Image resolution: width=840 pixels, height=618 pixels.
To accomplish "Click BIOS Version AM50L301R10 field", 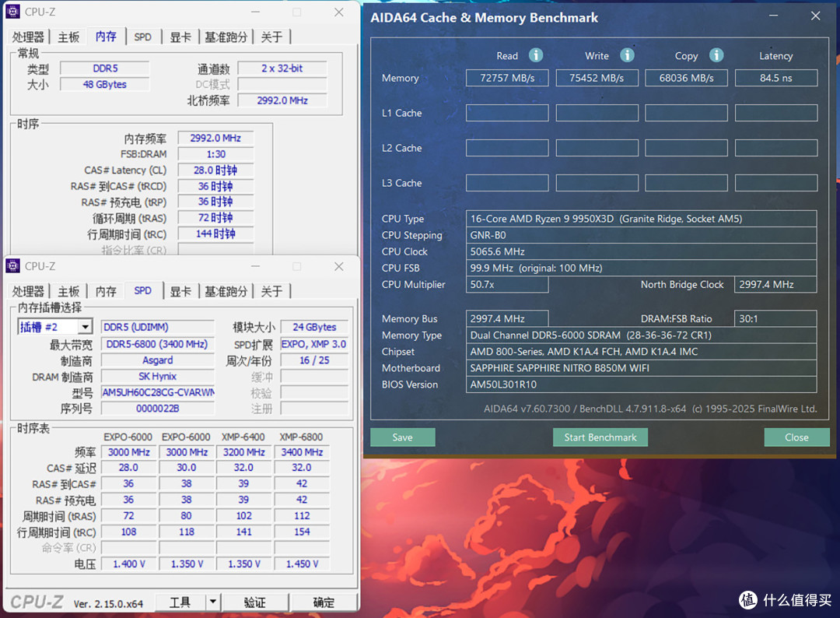I will coord(641,384).
